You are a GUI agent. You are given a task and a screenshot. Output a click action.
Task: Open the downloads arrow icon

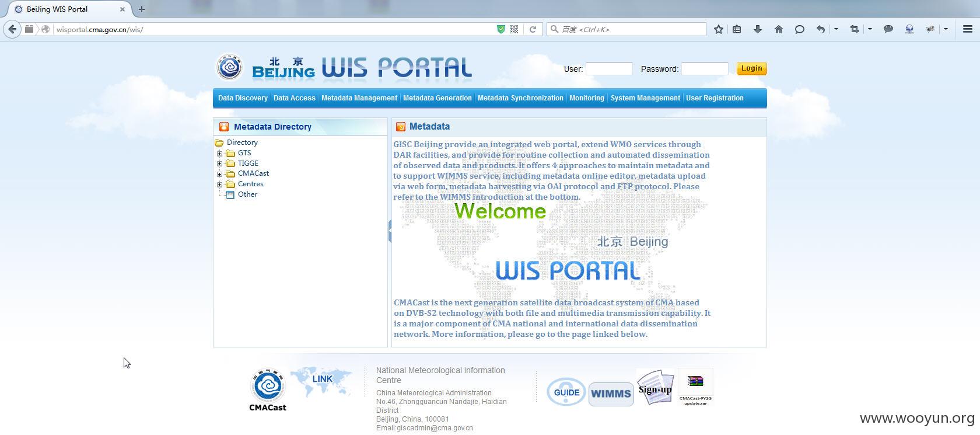[758, 29]
